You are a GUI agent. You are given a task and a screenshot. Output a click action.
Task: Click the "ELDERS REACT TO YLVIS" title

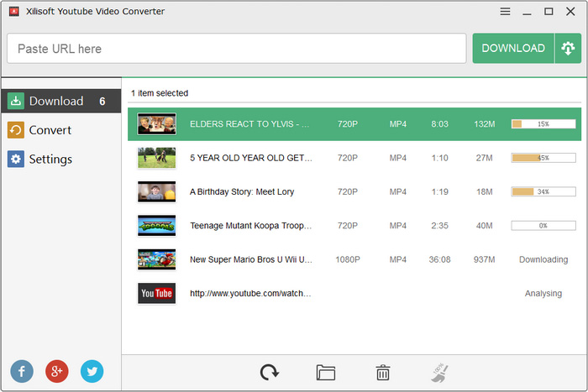(249, 124)
